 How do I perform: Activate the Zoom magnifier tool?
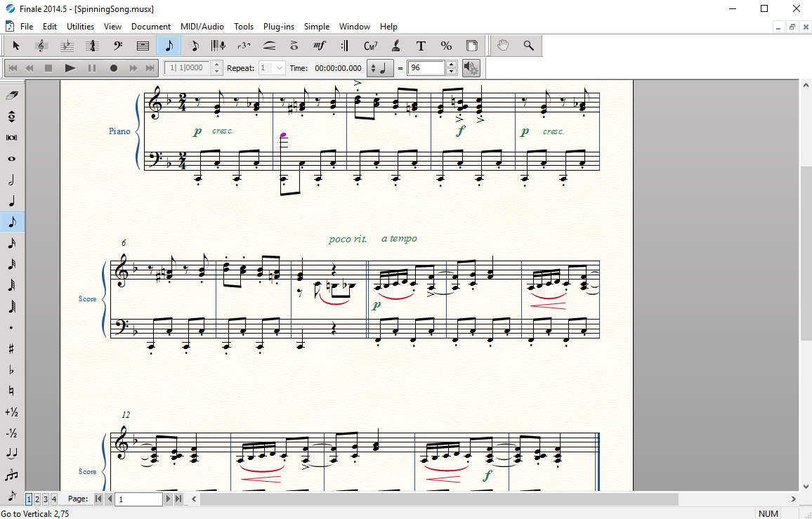[529, 46]
